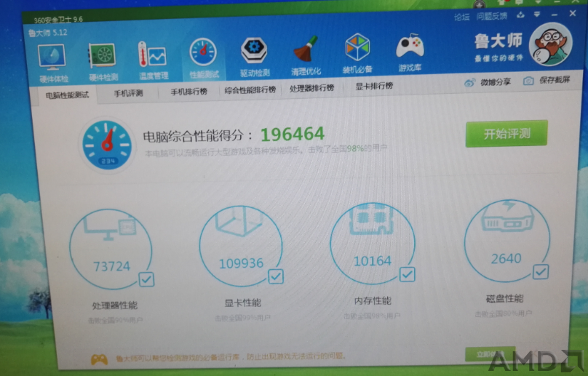Click the 处理器性能 label

tap(115, 305)
